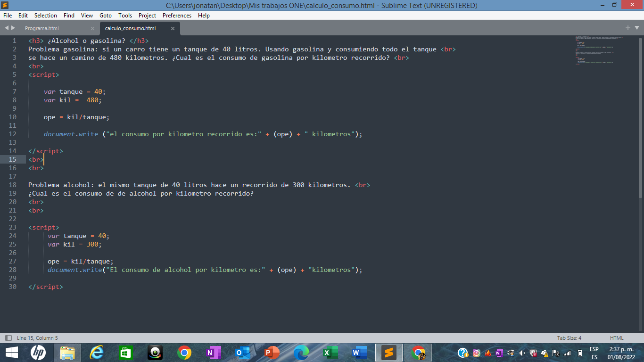Click the volume speaker tray icon
This screenshot has width=644, height=362.
click(x=522, y=353)
